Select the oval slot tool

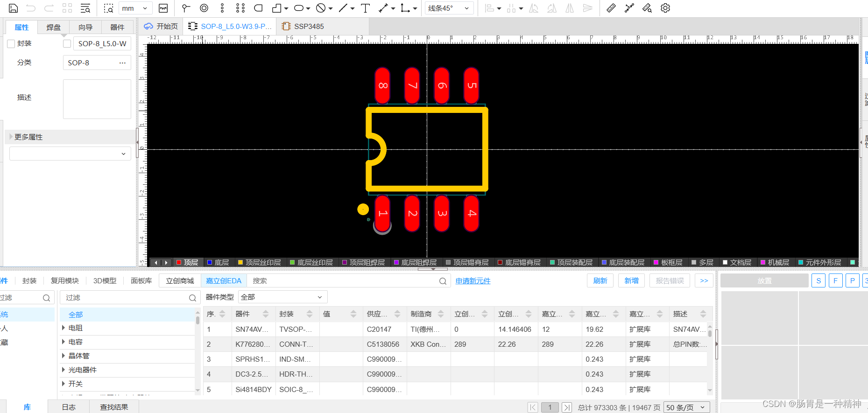coord(299,8)
